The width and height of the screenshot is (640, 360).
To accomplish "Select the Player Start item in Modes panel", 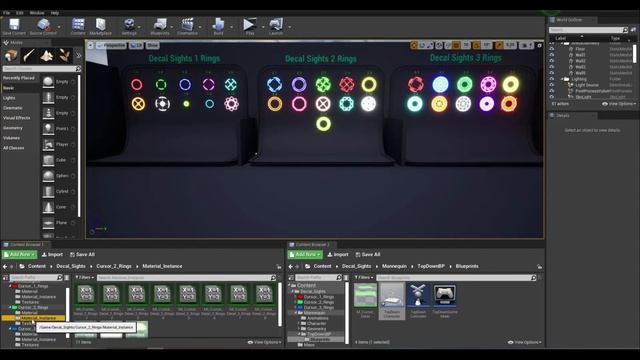I will click(x=59, y=144).
